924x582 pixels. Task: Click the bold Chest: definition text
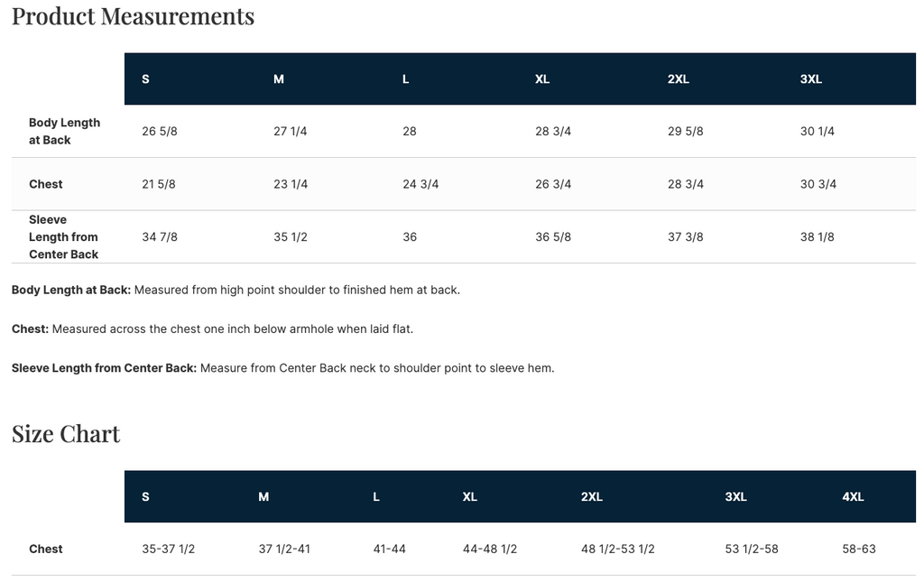click(x=30, y=329)
